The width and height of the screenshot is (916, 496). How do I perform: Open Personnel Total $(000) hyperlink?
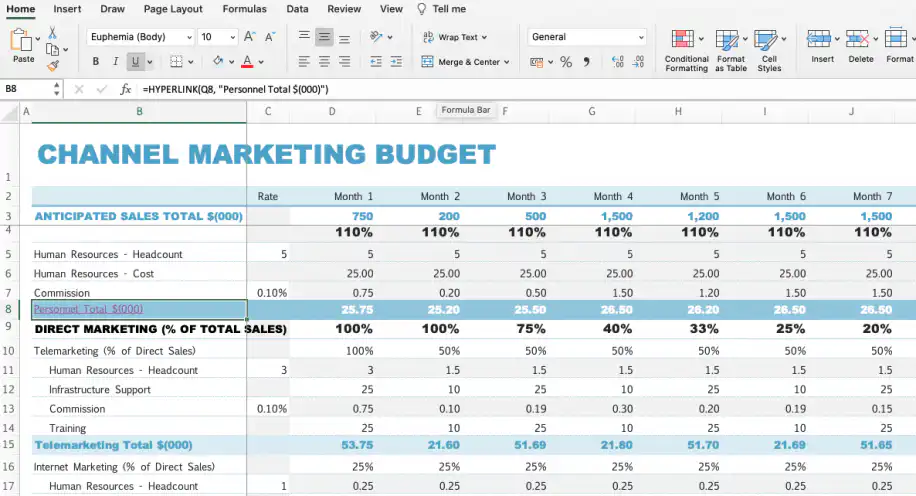(88, 309)
